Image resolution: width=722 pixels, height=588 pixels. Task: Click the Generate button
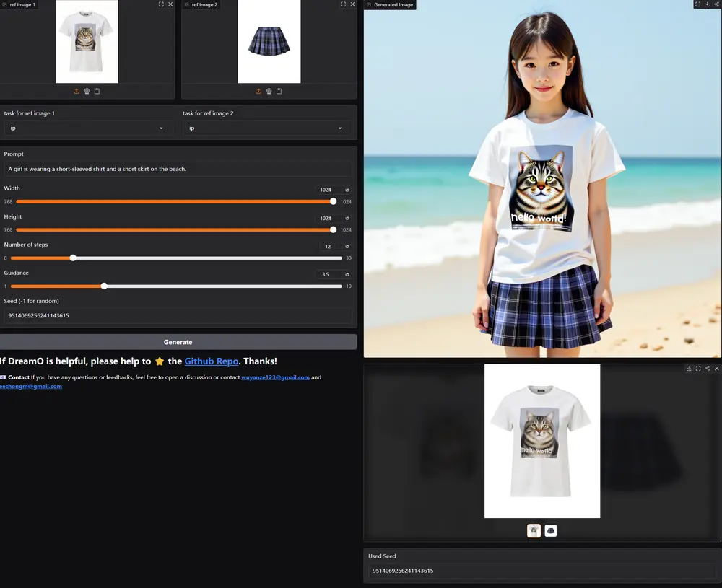tap(178, 342)
